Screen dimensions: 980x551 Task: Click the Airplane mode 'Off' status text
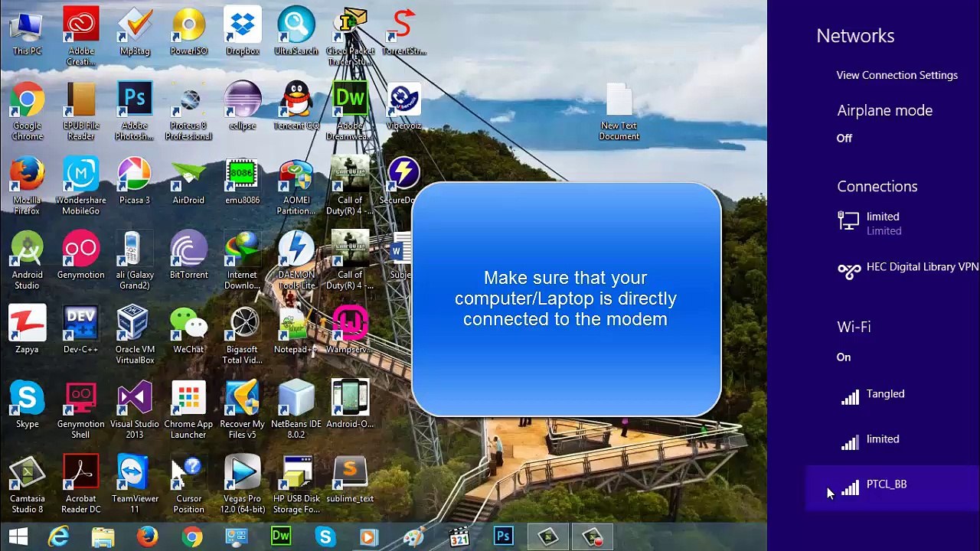(844, 139)
